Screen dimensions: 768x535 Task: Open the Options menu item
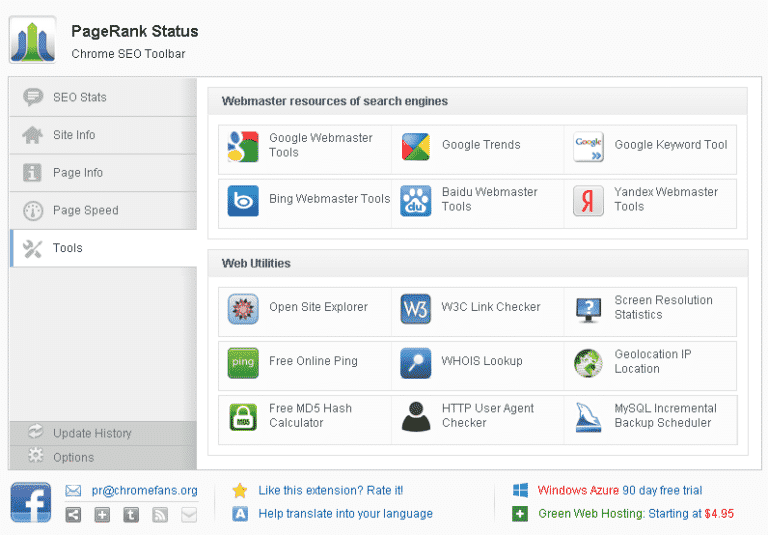[x=73, y=457]
